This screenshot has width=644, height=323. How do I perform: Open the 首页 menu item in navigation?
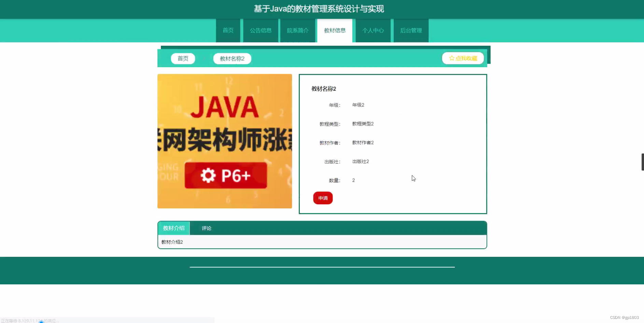[228, 30]
